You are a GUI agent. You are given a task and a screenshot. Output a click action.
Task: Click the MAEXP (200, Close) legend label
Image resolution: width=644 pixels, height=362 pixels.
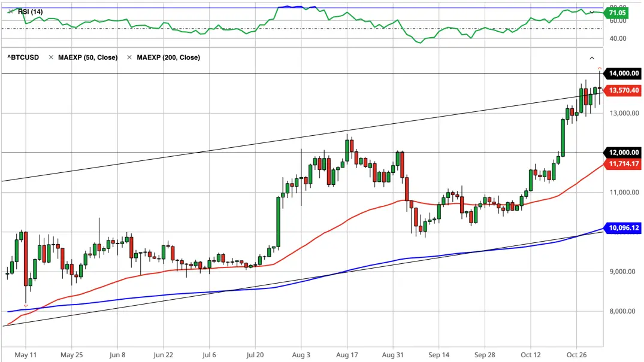coord(168,57)
